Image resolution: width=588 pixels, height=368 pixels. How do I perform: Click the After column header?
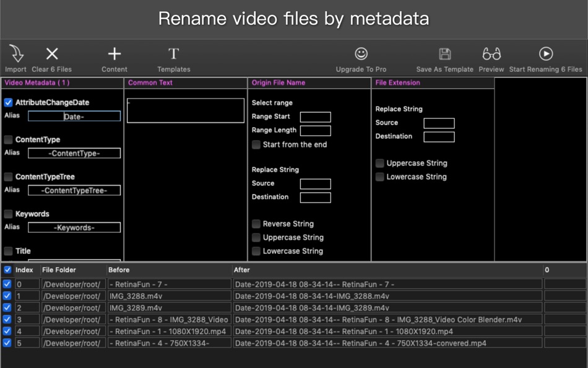242,269
